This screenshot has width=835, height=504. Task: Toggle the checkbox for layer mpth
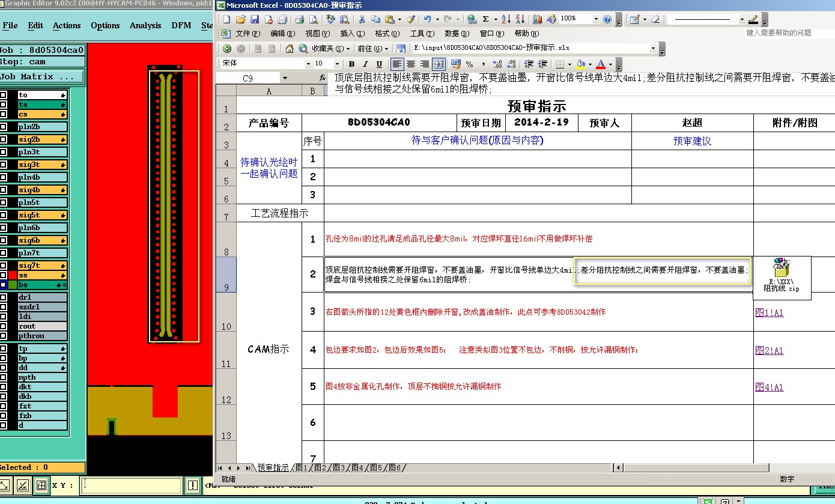point(3,377)
